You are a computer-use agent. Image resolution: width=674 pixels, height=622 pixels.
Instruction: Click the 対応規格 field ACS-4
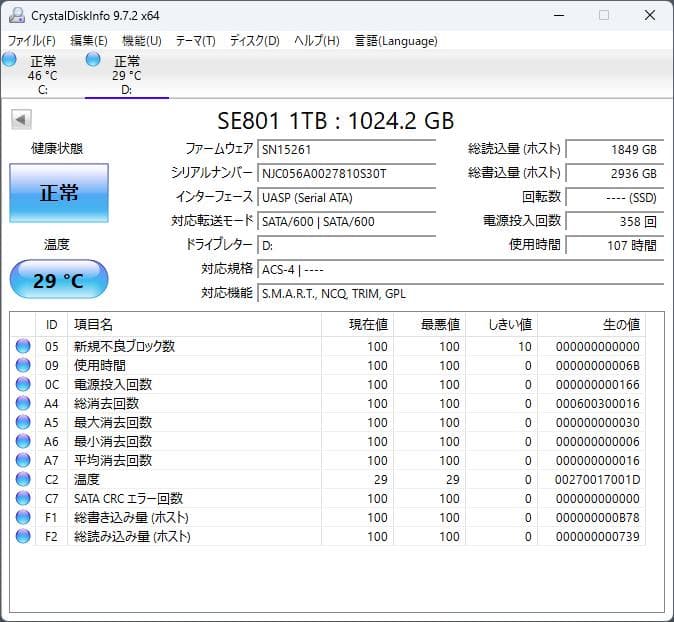(x=460, y=270)
